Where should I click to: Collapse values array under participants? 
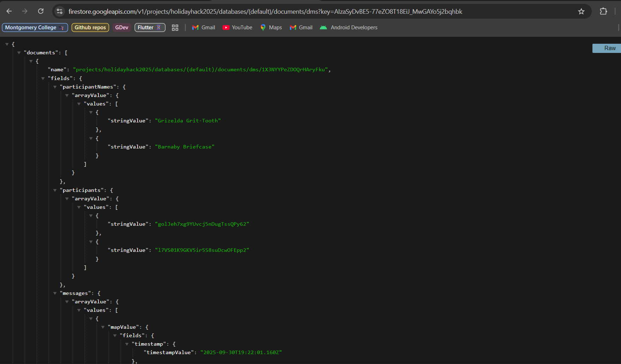tap(79, 207)
